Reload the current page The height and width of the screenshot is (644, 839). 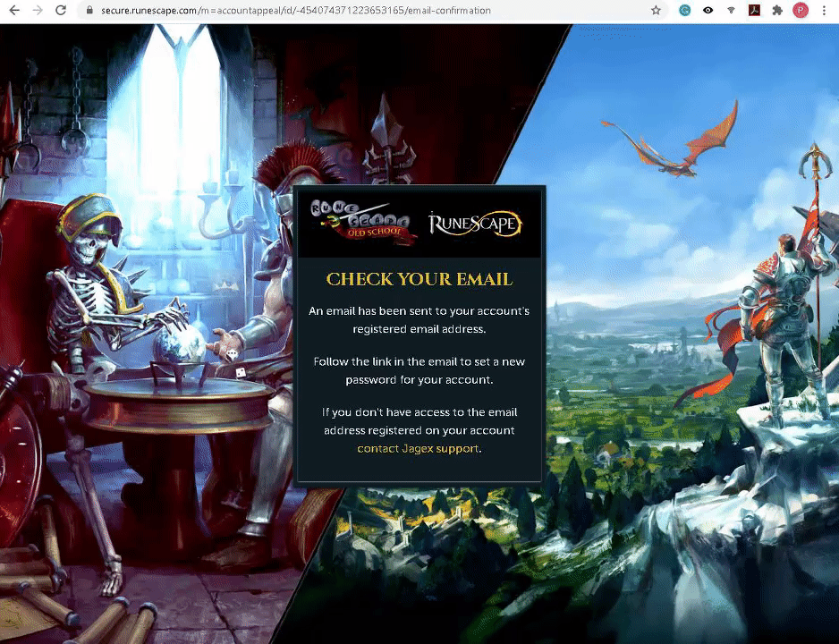pyautogui.click(x=61, y=10)
